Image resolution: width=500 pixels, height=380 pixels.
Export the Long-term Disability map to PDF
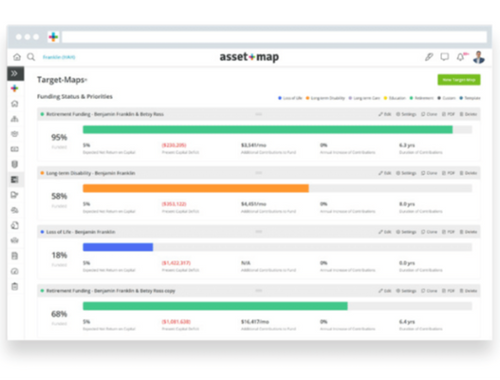pos(448,173)
